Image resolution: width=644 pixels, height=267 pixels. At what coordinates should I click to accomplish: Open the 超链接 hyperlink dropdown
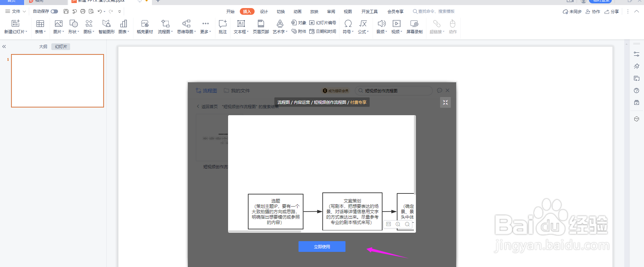pyautogui.click(x=437, y=32)
